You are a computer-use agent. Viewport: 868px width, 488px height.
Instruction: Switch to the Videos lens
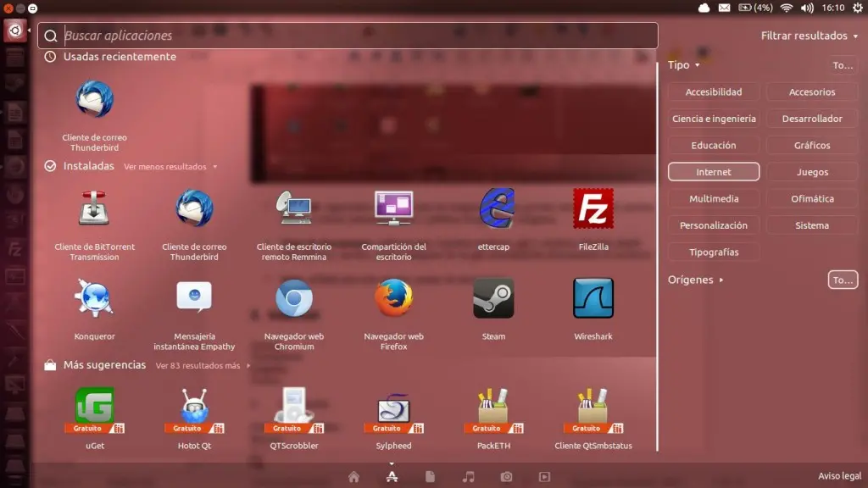(x=545, y=476)
